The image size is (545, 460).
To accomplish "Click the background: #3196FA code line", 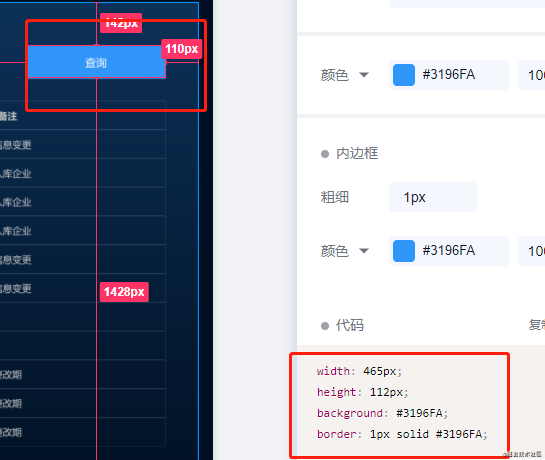I will (382, 413).
